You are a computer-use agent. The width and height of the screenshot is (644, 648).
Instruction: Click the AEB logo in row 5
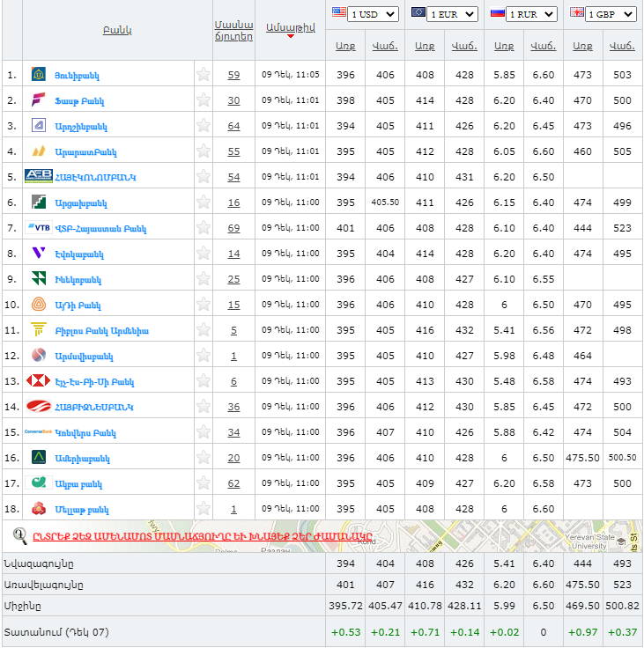click(x=39, y=176)
